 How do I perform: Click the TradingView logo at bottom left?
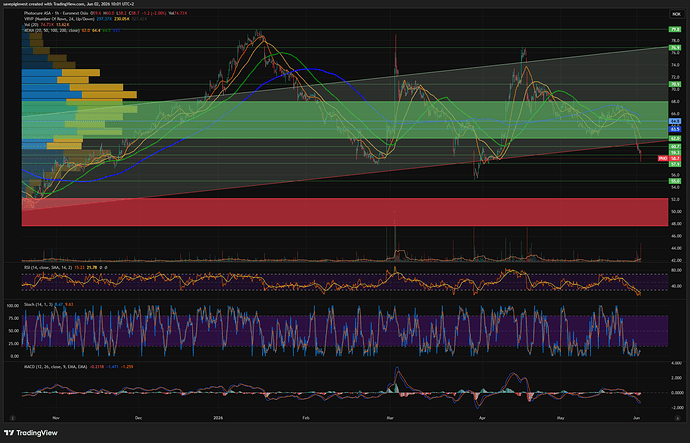point(31,433)
